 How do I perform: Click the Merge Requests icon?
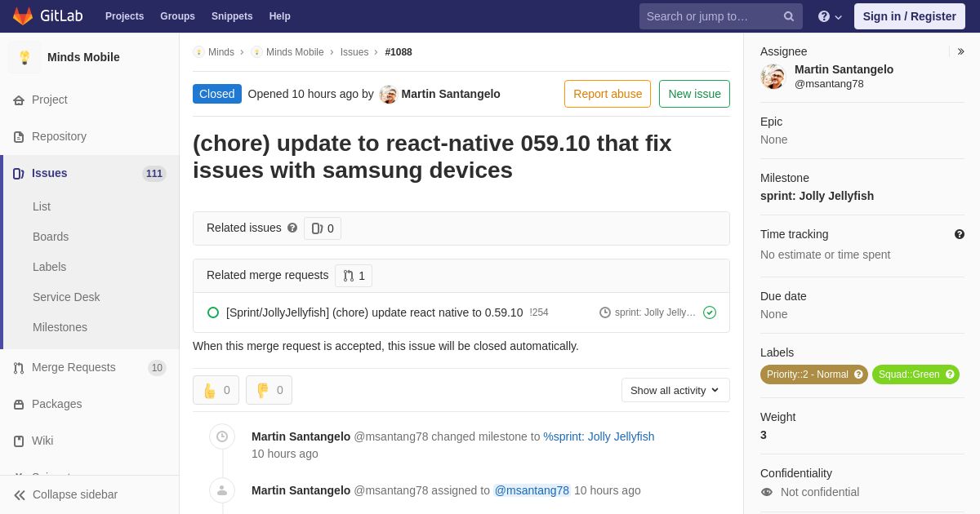click(x=19, y=368)
